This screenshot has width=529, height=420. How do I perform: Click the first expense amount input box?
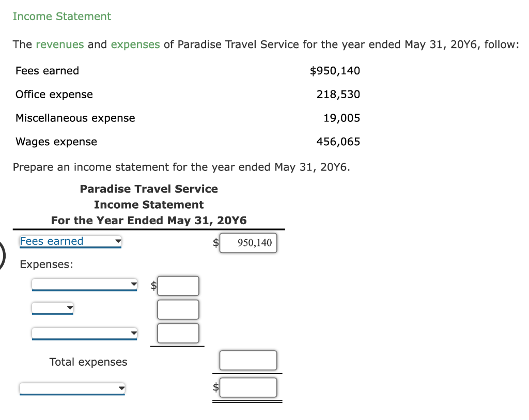tap(178, 286)
